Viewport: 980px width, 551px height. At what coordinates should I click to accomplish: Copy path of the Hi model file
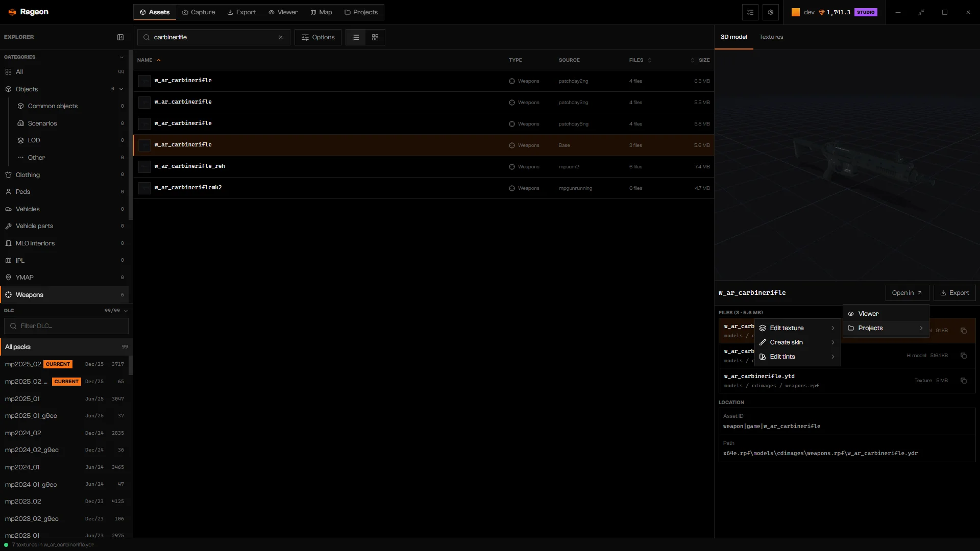(964, 356)
